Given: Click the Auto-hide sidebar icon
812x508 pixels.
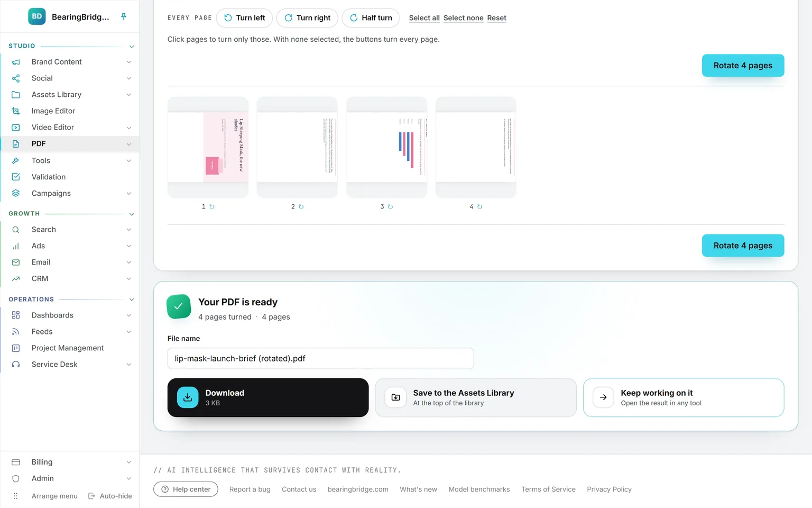Looking at the screenshot, I should (x=91, y=496).
